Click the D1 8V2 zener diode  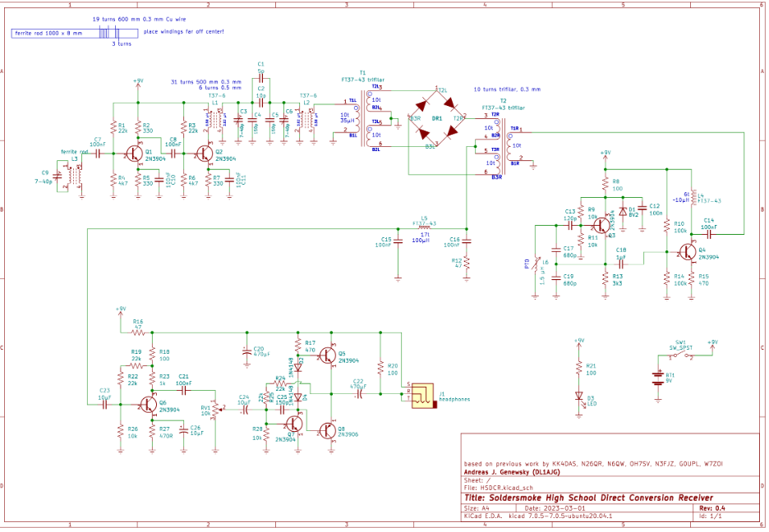click(x=623, y=212)
